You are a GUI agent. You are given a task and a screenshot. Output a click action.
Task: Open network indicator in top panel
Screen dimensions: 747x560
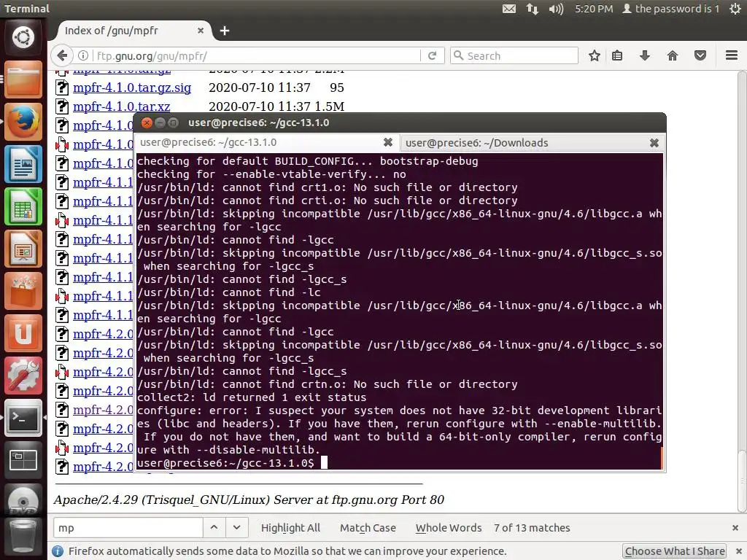532,9
